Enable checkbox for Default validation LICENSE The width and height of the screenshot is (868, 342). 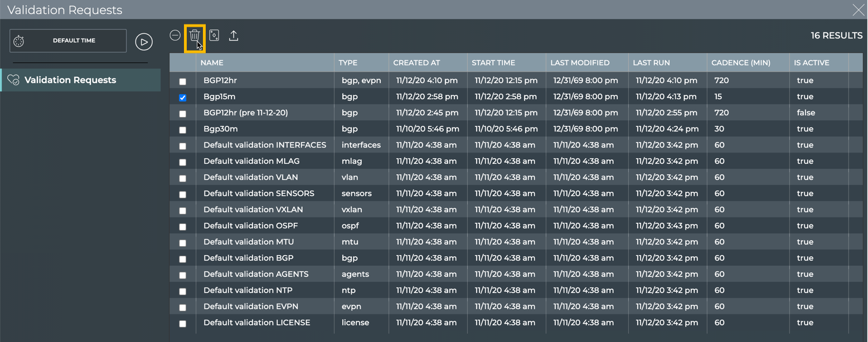coord(182,324)
